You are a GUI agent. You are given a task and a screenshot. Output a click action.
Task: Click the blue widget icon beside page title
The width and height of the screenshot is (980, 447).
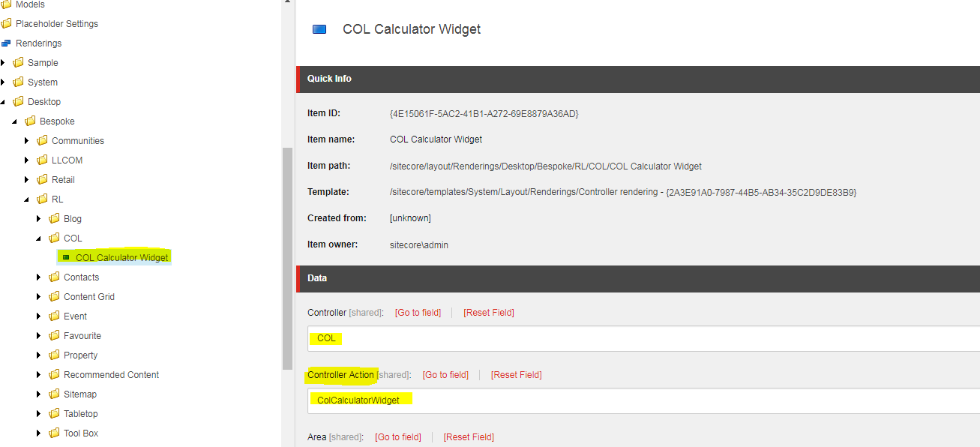tap(319, 28)
